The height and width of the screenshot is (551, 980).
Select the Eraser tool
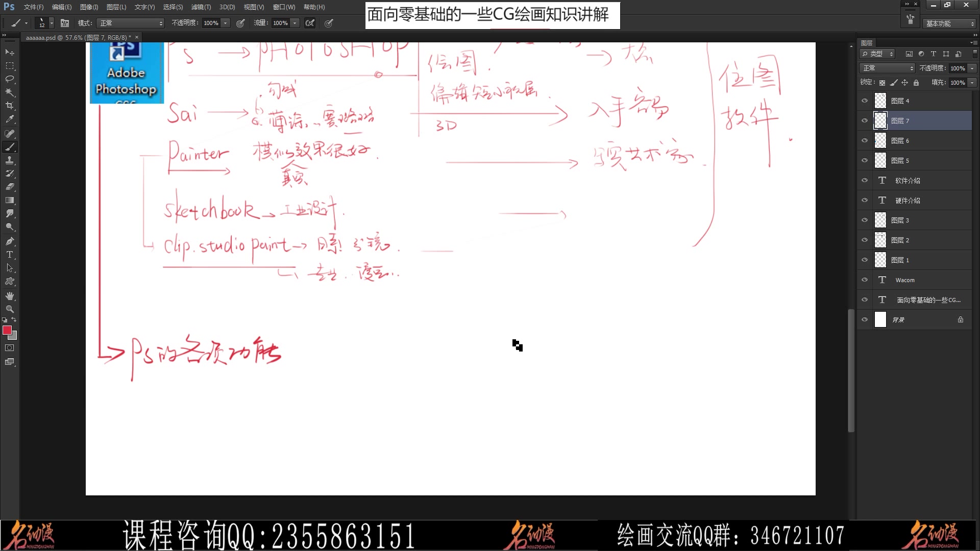[10, 187]
